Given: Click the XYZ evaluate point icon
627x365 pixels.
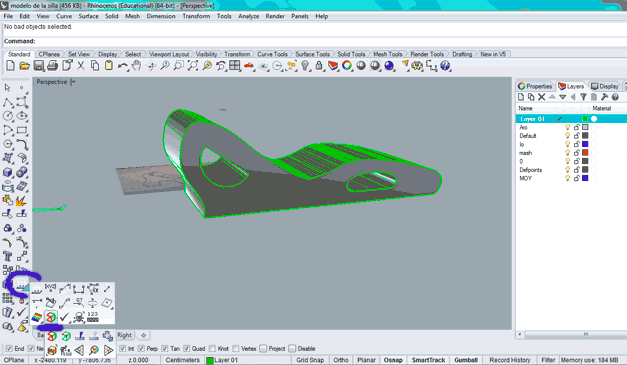Looking at the screenshot, I should pyautogui.click(x=51, y=288).
